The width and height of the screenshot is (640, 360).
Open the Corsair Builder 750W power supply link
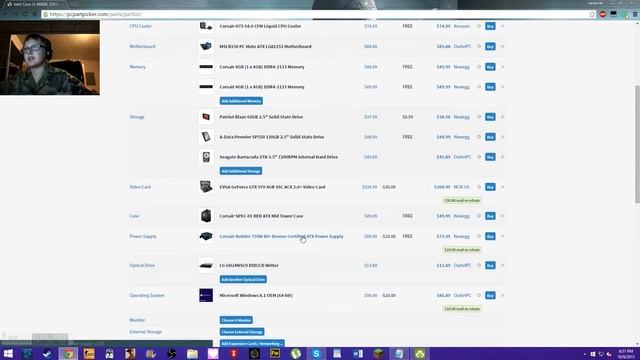click(x=281, y=236)
